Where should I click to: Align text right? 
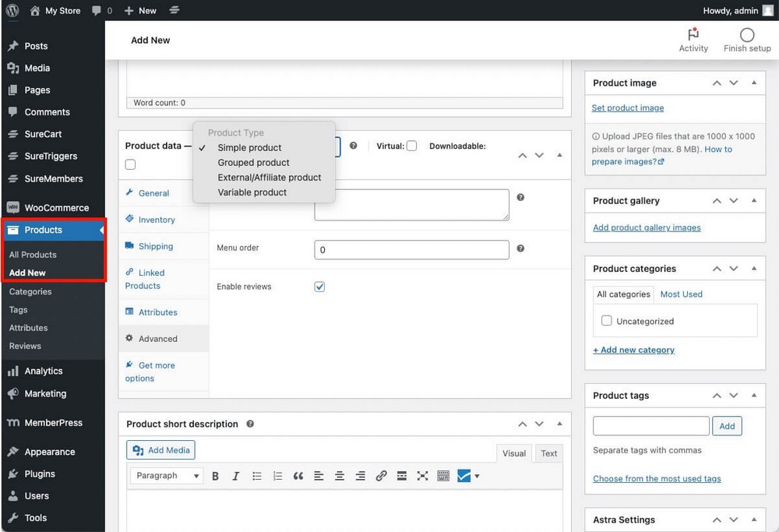[360, 476]
